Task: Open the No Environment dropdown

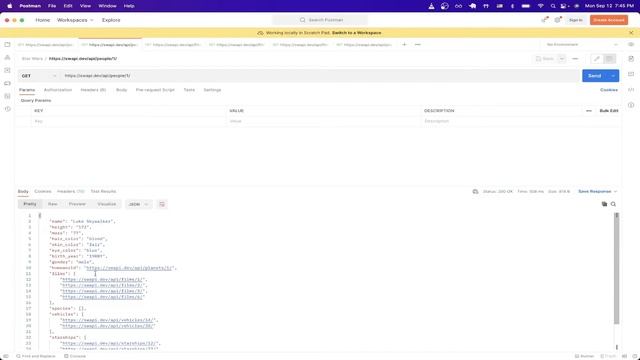Action: tap(582, 44)
